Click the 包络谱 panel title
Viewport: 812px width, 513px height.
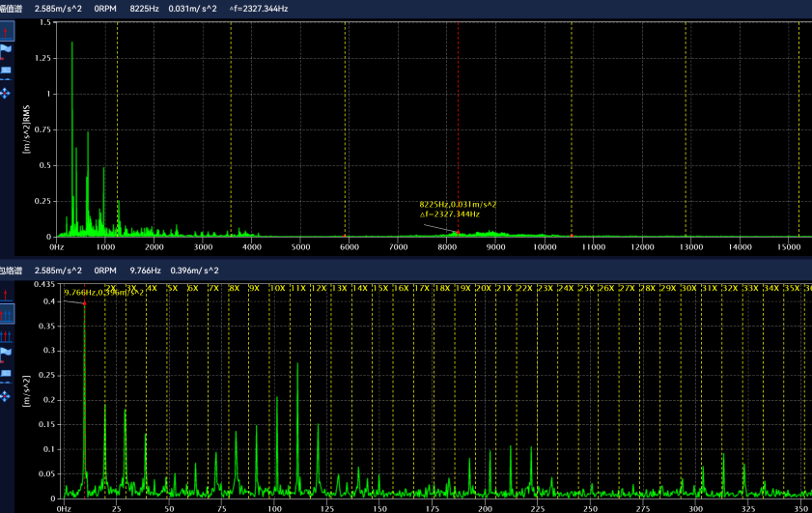click(x=12, y=271)
